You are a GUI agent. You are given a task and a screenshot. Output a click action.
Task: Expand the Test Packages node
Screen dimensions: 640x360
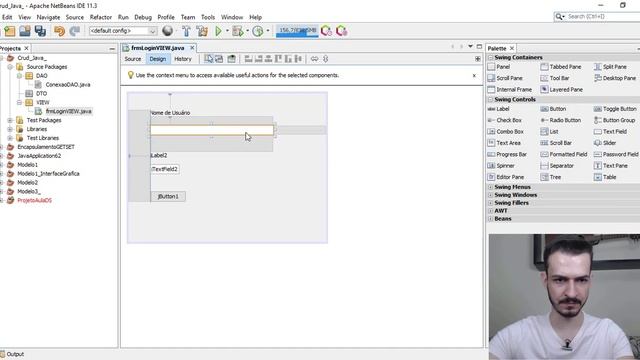(10, 120)
